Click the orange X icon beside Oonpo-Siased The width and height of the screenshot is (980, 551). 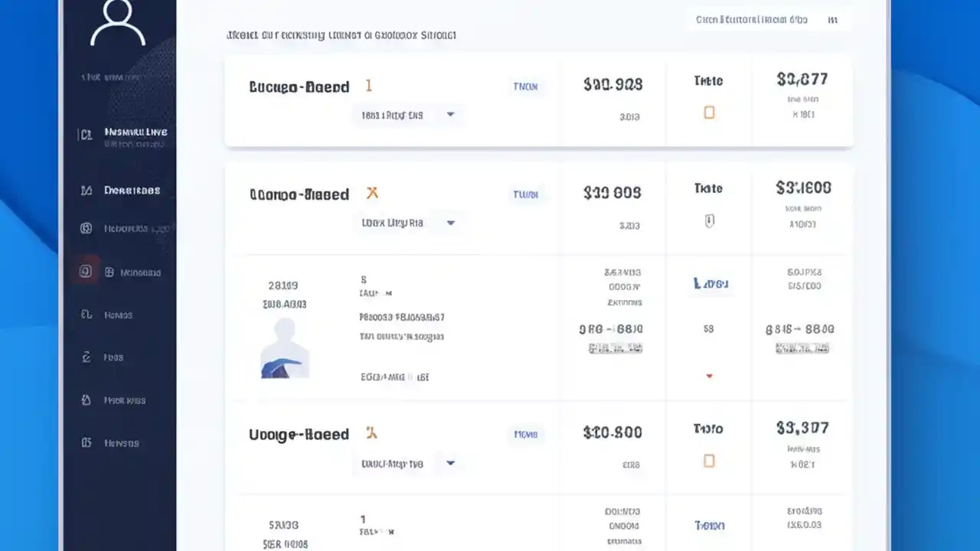coord(372,194)
